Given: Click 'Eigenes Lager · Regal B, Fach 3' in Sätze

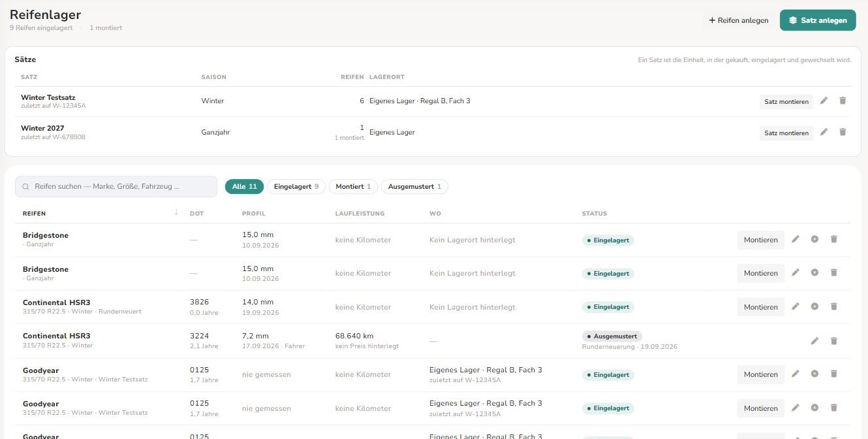Looking at the screenshot, I should [x=420, y=101].
